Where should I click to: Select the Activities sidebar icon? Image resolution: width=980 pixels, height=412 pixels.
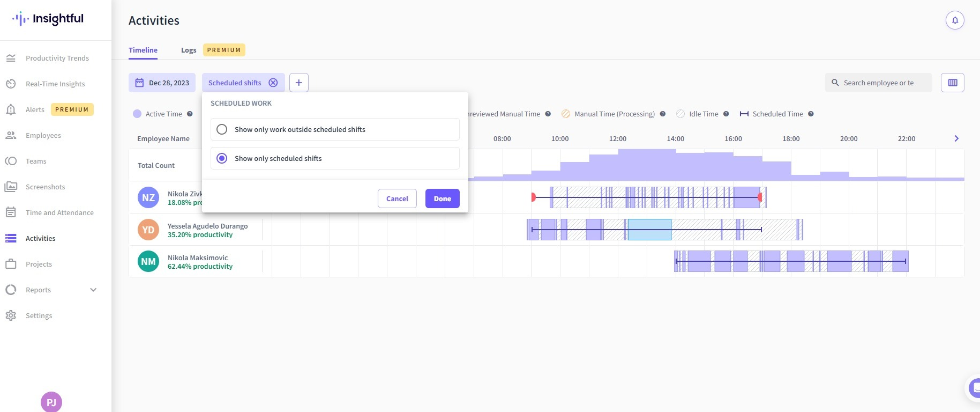[x=11, y=238]
